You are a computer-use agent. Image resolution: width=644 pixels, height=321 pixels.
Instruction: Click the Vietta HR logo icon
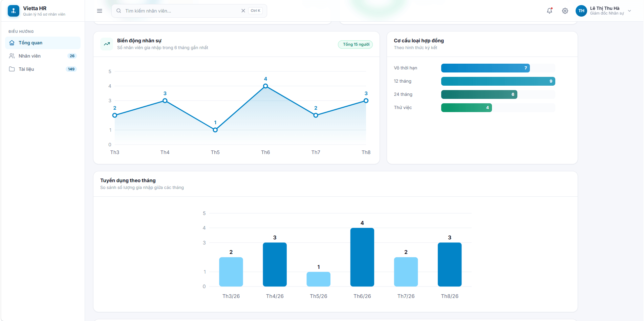[x=14, y=11]
